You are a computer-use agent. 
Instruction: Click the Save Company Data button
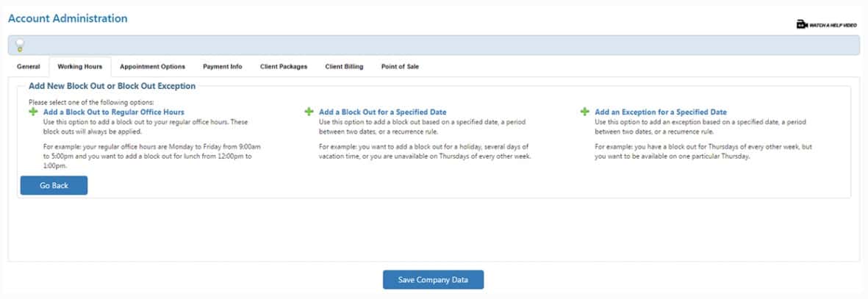pyautogui.click(x=434, y=280)
